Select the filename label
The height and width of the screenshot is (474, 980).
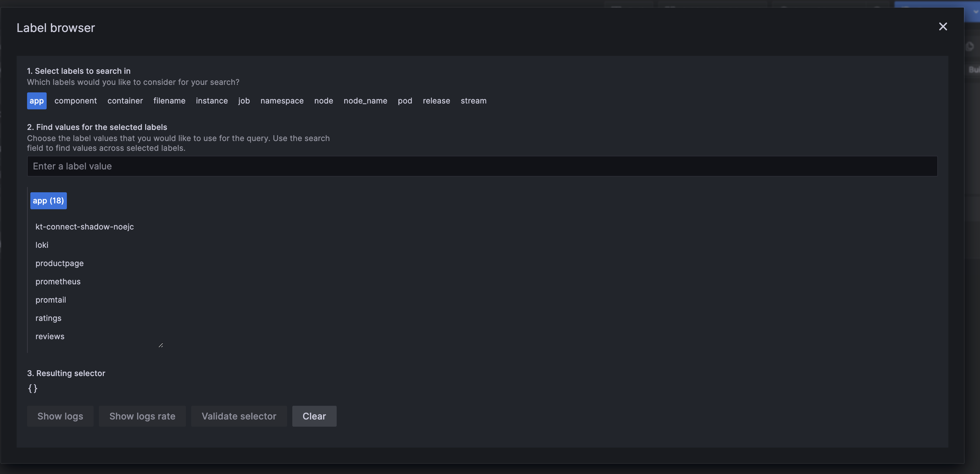[169, 101]
